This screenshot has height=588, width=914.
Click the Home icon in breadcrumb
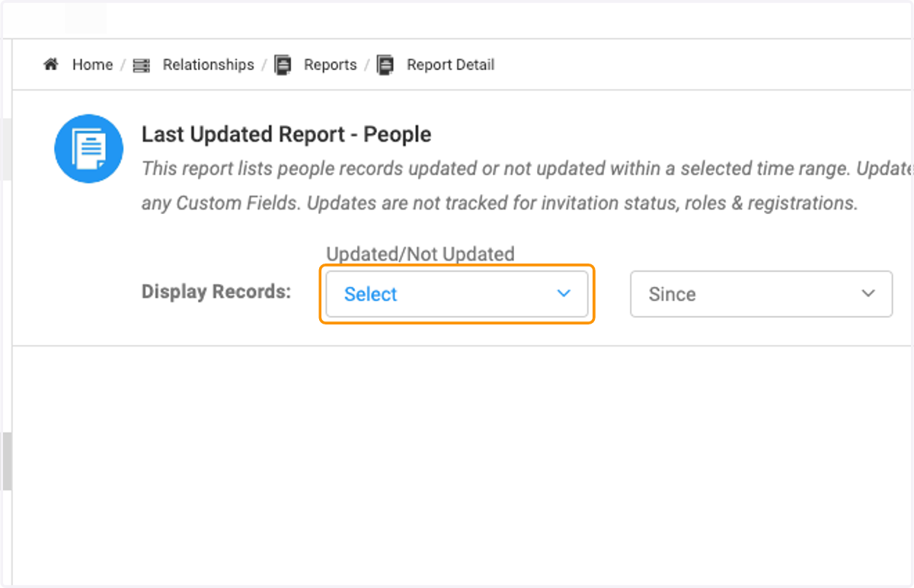click(x=51, y=65)
